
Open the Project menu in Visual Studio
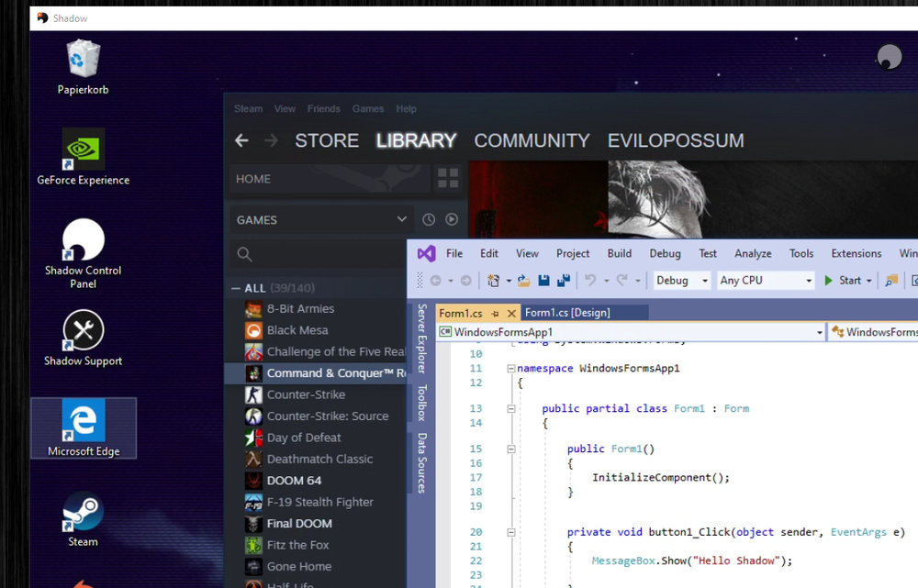point(573,253)
